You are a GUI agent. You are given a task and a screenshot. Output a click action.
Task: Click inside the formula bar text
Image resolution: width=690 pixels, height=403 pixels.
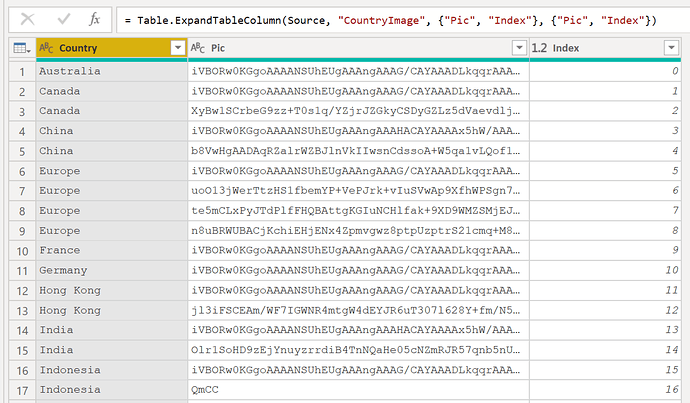tap(390, 20)
